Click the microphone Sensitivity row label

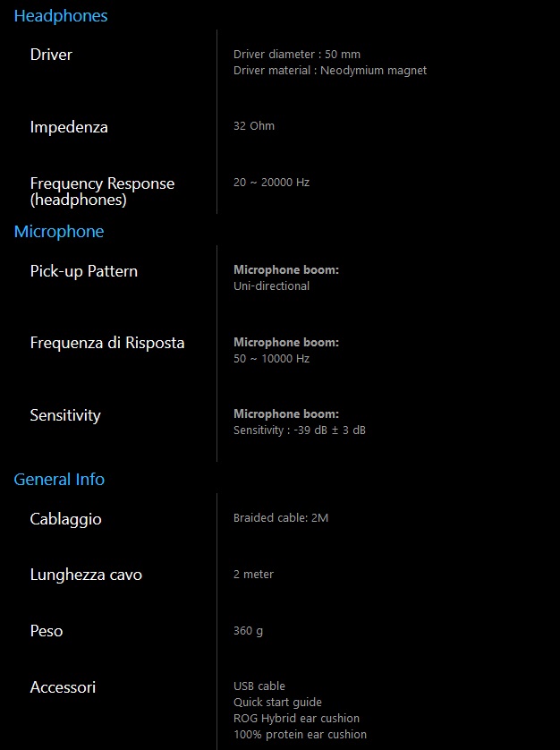pyautogui.click(x=65, y=415)
